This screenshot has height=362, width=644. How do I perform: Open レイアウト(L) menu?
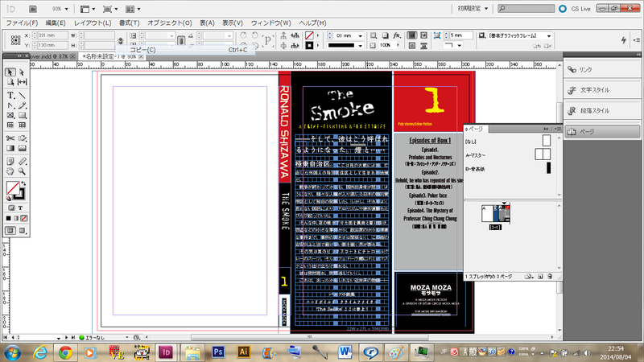pyautogui.click(x=93, y=23)
